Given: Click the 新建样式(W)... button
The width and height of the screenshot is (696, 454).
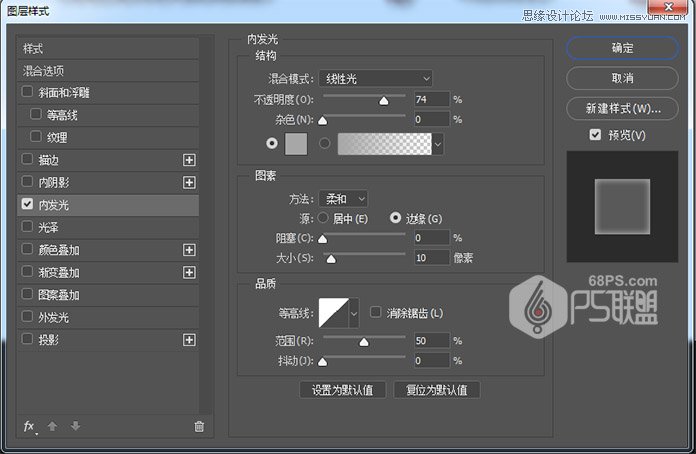Looking at the screenshot, I should (622, 109).
